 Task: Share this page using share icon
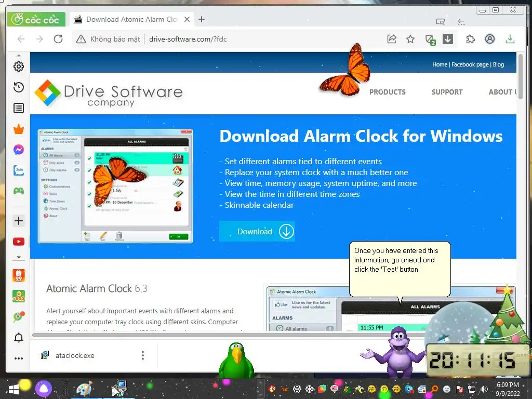[392, 39]
